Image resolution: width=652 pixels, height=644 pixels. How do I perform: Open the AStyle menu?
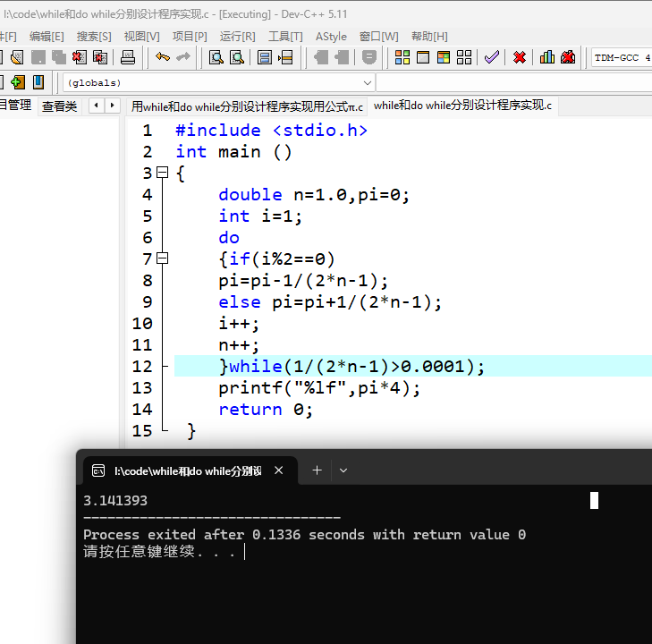point(331,37)
